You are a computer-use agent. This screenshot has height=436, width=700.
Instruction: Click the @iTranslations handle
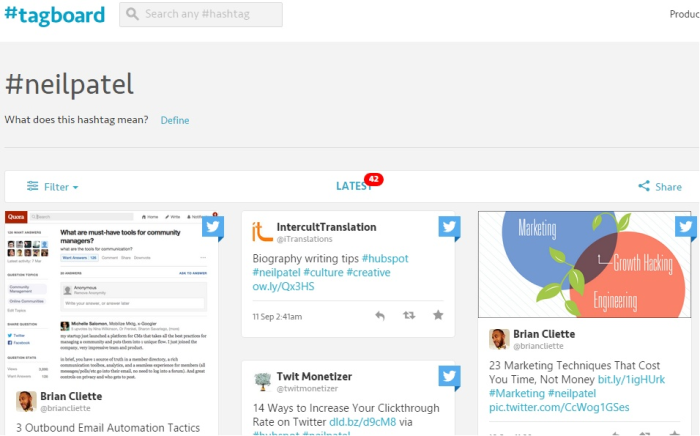coord(304,239)
